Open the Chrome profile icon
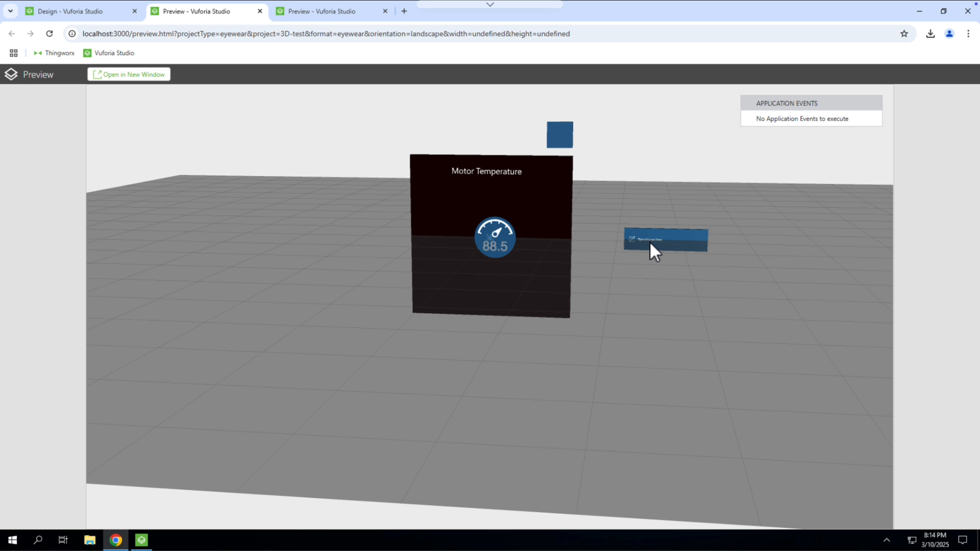The width and height of the screenshot is (980, 551). [949, 34]
